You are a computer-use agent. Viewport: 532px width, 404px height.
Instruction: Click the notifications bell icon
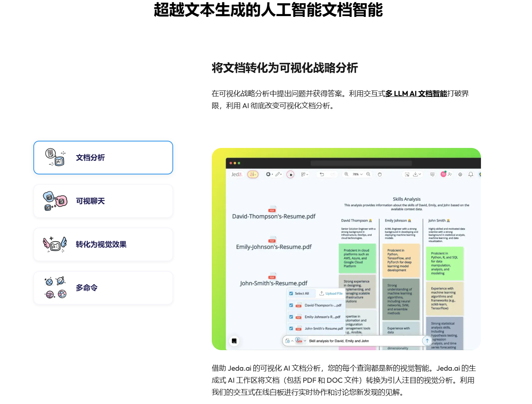(x=471, y=174)
